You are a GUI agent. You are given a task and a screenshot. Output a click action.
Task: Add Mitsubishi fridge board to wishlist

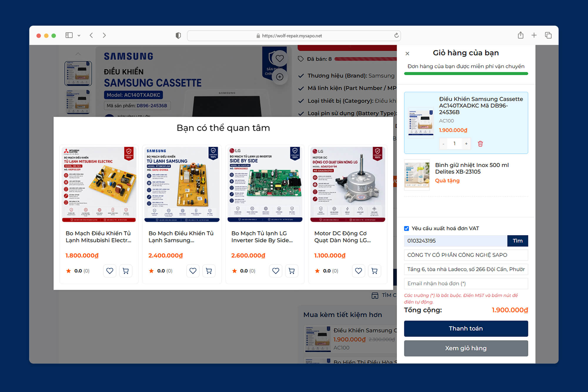110,271
